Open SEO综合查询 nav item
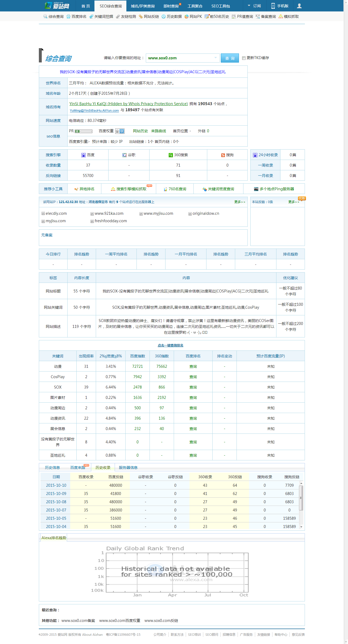 coord(111,6)
